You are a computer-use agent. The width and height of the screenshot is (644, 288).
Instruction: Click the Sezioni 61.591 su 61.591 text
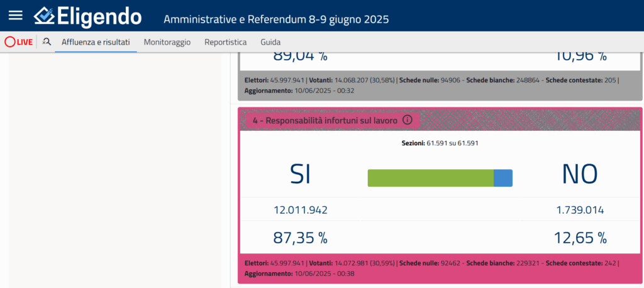[x=440, y=143]
